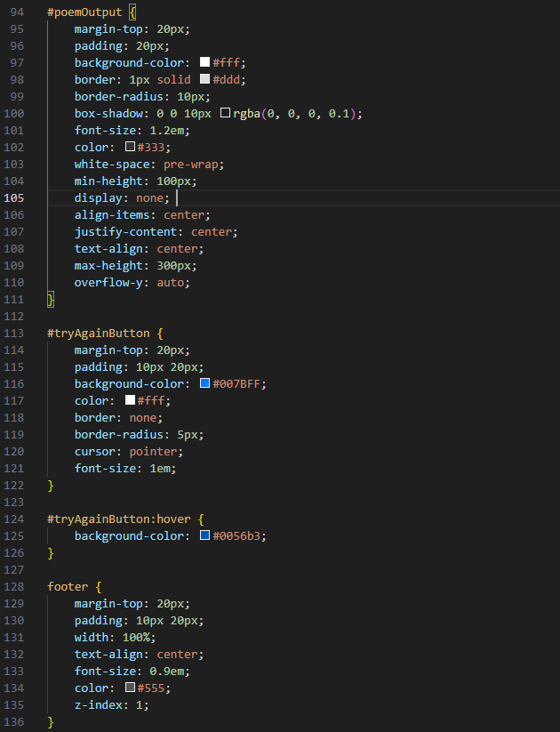Open the #333 text color swatch
The image size is (560, 732).
[x=130, y=148]
